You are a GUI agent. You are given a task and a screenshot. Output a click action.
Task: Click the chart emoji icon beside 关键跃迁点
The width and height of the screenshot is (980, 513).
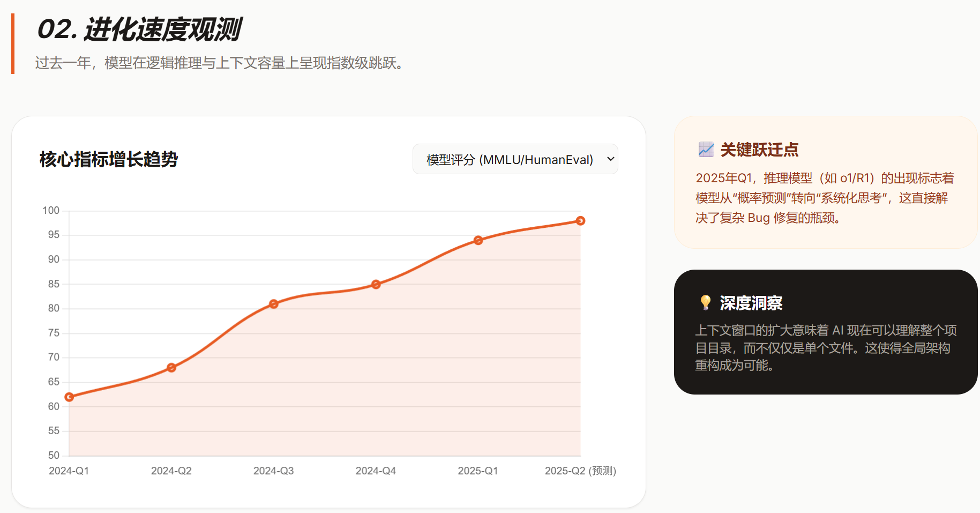706,150
